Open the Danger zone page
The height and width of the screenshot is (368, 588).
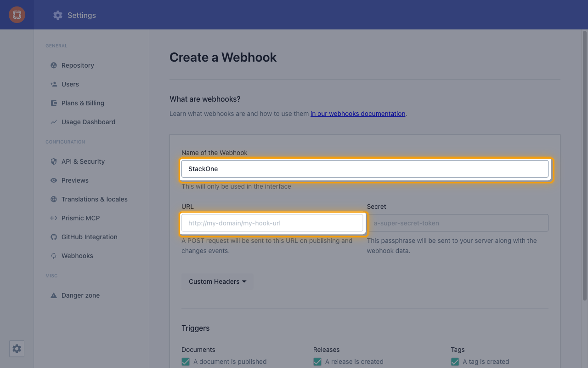pos(80,295)
